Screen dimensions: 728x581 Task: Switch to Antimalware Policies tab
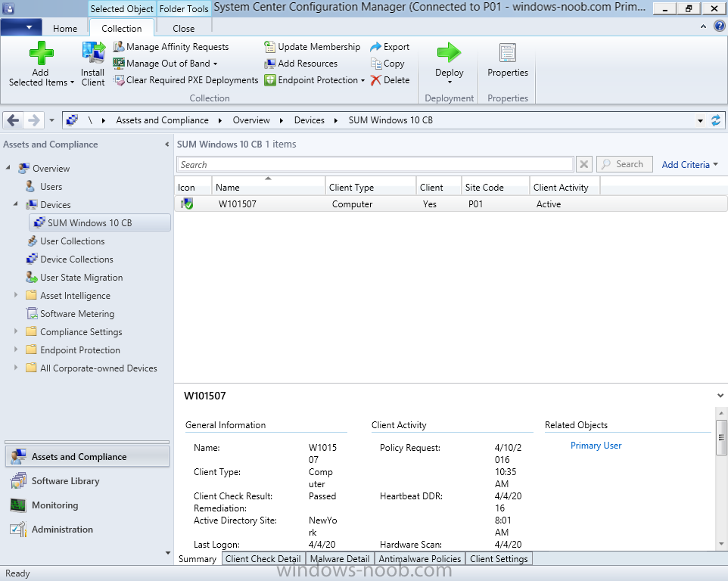pyautogui.click(x=420, y=559)
